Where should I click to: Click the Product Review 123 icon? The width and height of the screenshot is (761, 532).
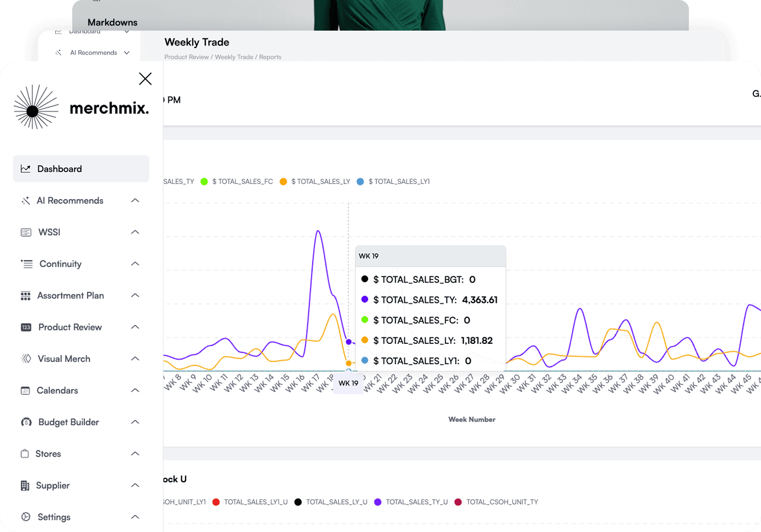coord(26,328)
